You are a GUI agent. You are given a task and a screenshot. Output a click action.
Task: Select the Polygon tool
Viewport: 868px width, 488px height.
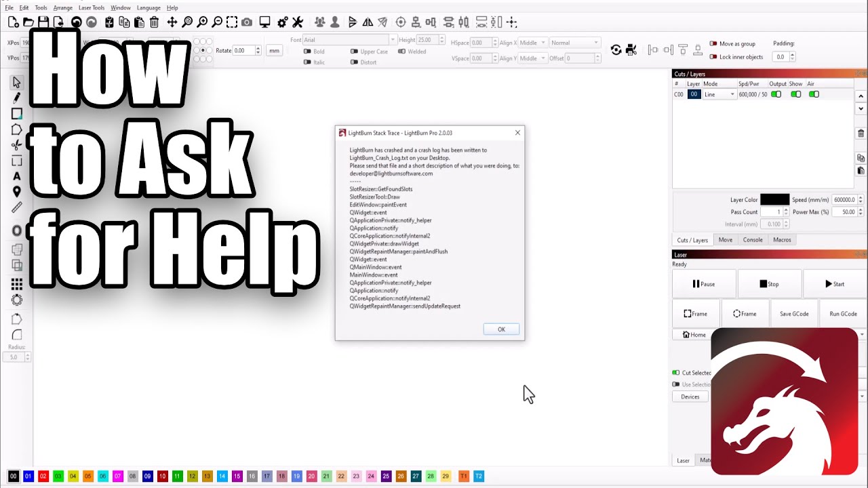pyautogui.click(x=17, y=129)
